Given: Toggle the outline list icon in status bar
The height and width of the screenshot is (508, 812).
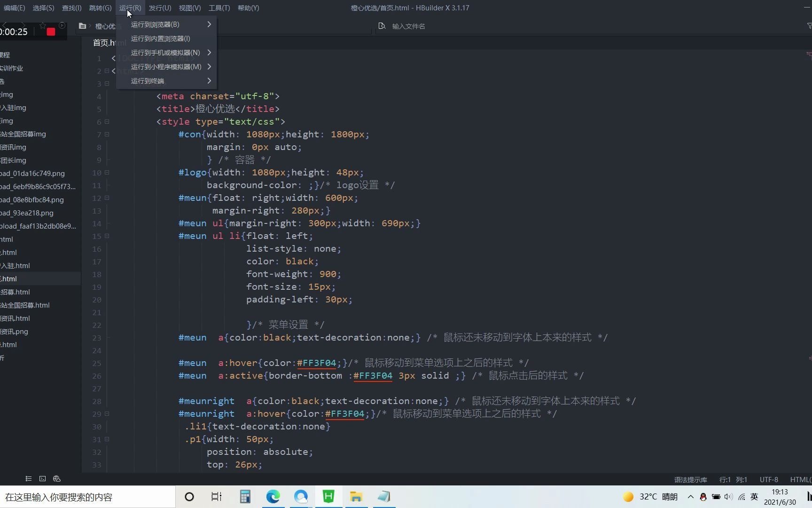Looking at the screenshot, I should [x=28, y=479].
